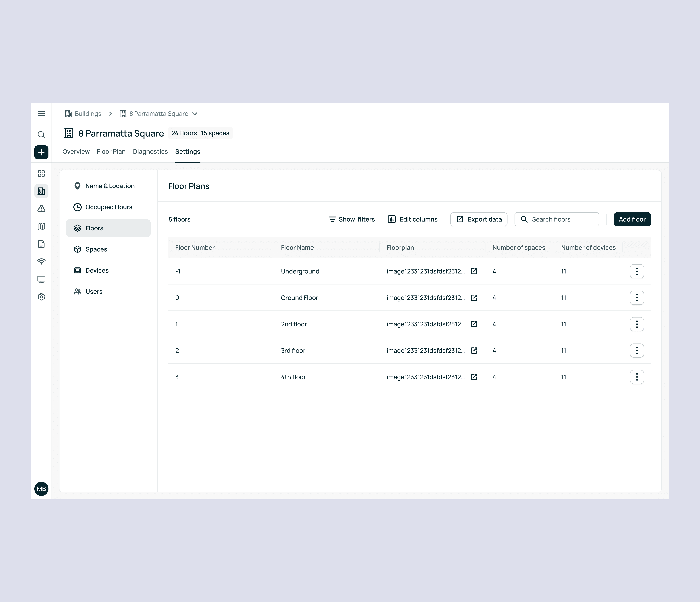This screenshot has width=700, height=602.
Task: Show filters for floors table
Action: point(351,219)
